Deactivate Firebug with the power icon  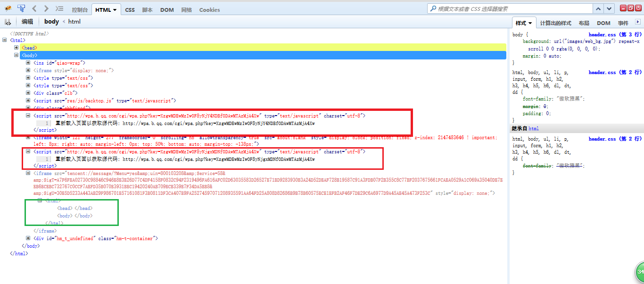click(638, 8)
